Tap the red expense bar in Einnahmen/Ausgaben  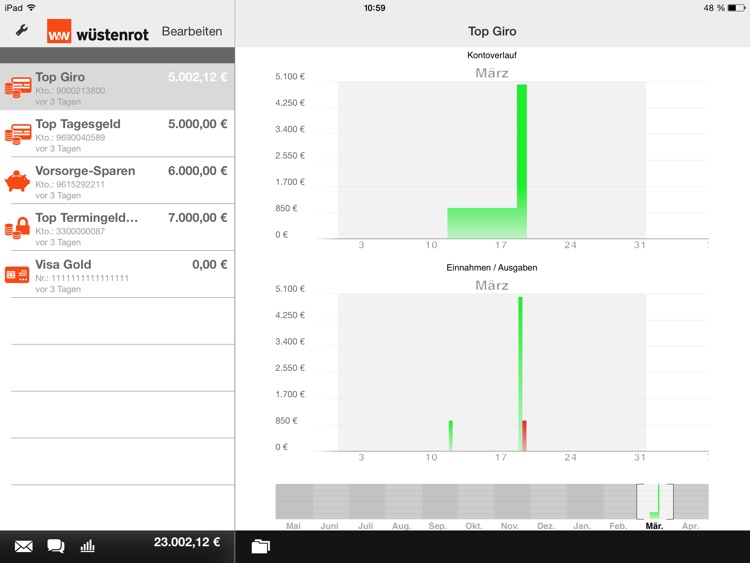point(525,436)
